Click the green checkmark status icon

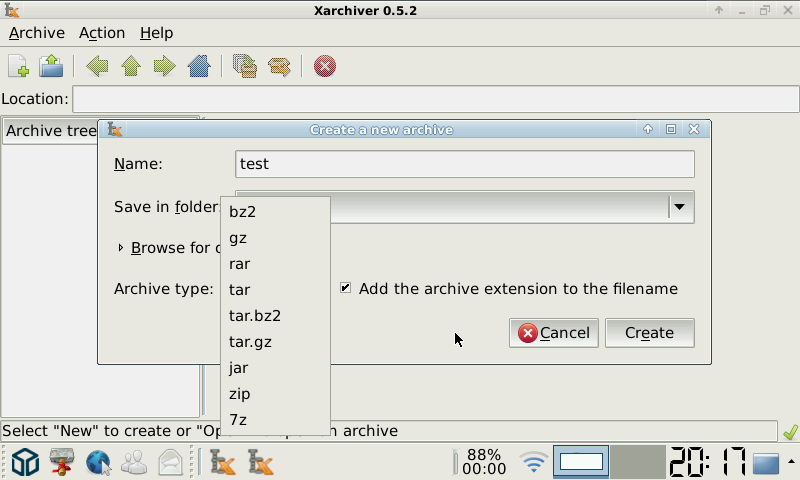tap(790, 432)
